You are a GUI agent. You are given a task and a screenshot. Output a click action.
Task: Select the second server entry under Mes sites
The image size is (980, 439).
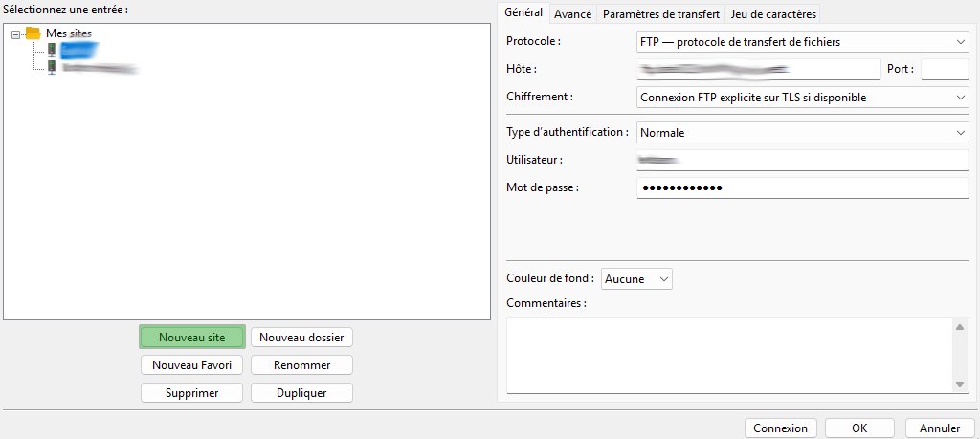coord(99,68)
